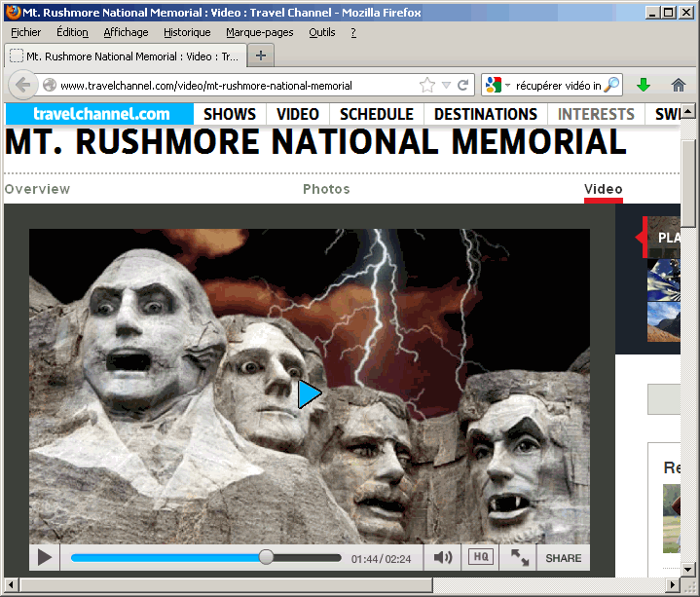The image size is (700, 597).
Task: Click the vertical scrollbar thumb
Action: [687, 183]
